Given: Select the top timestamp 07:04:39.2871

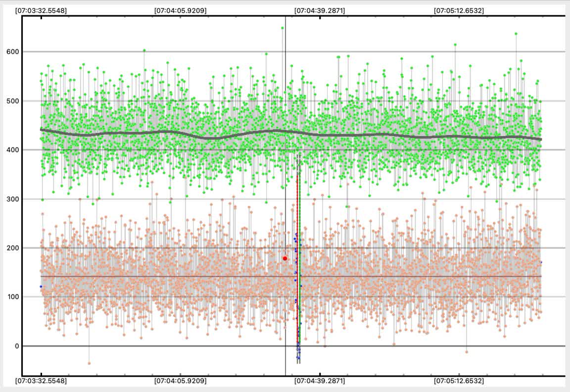Looking at the screenshot, I should click(320, 10).
